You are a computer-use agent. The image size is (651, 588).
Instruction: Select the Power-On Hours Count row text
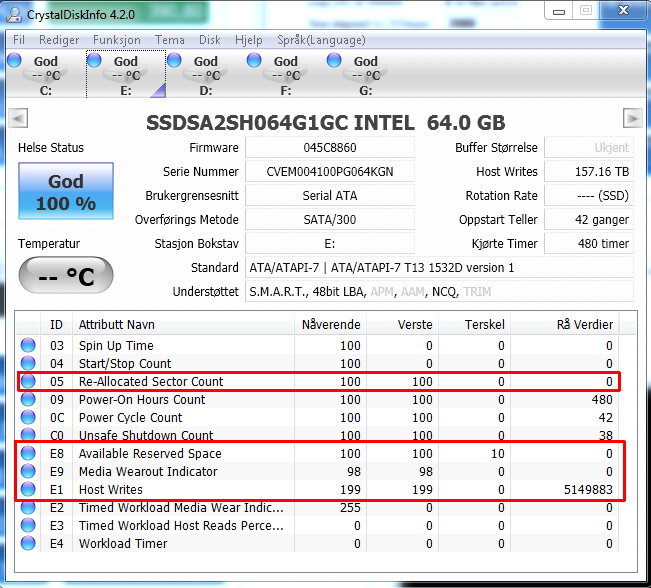click(x=142, y=399)
